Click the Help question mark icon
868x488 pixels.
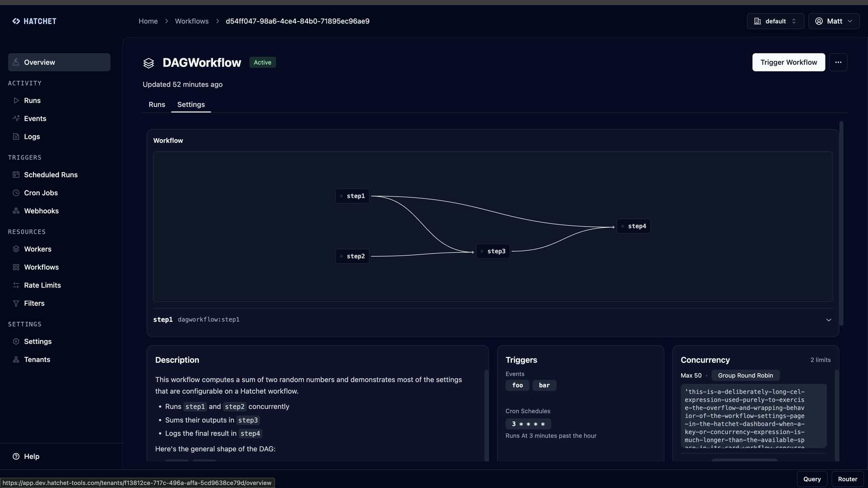click(16, 456)
